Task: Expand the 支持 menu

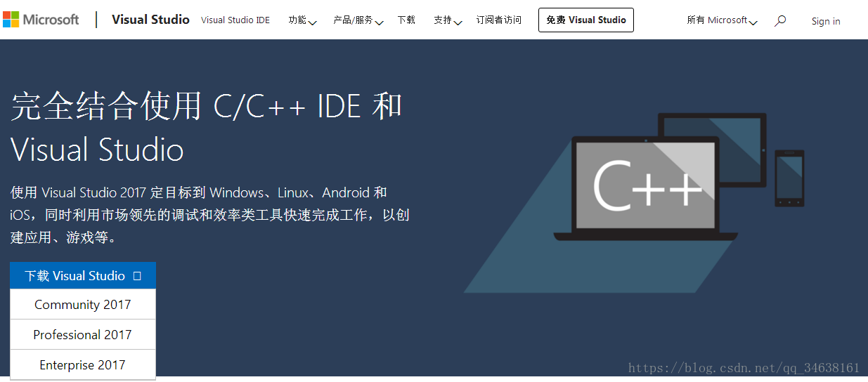Action: point(448,20)
